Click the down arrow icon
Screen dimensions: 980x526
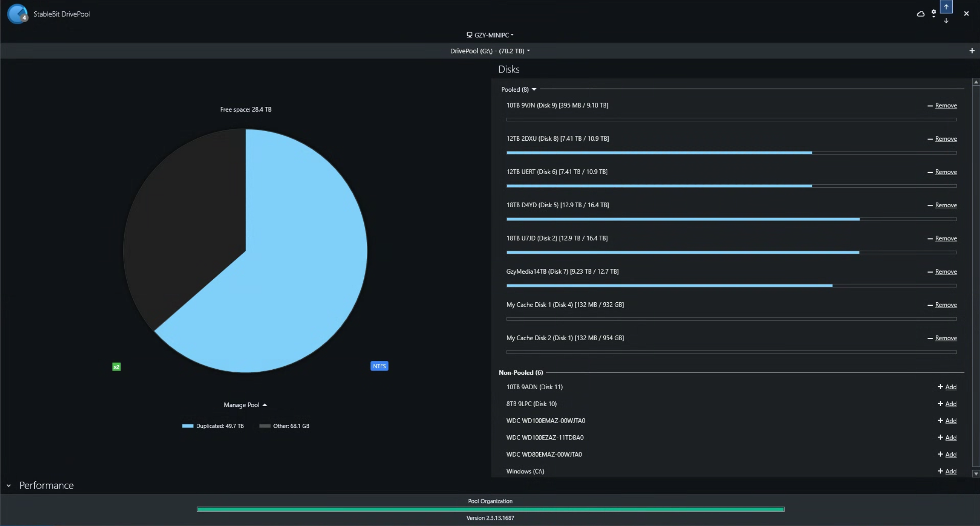pyautogui.click(x=946, y=21)
